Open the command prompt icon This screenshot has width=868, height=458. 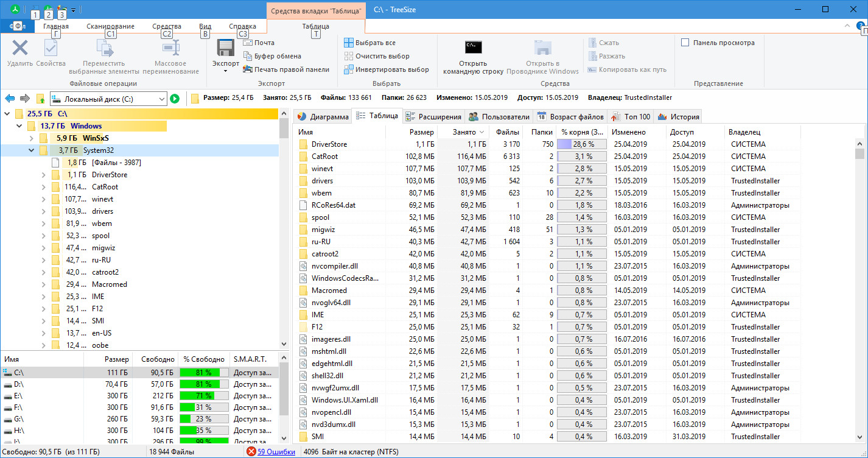pos(473,48)
